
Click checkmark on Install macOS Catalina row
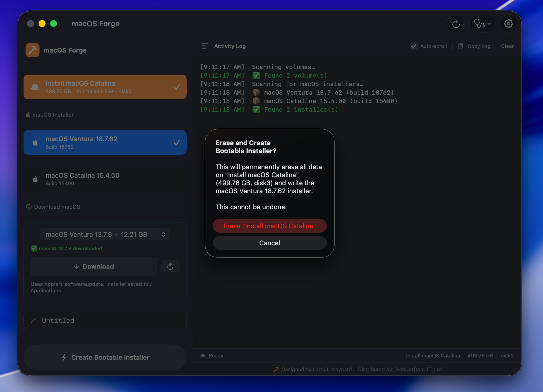(177, 87)
